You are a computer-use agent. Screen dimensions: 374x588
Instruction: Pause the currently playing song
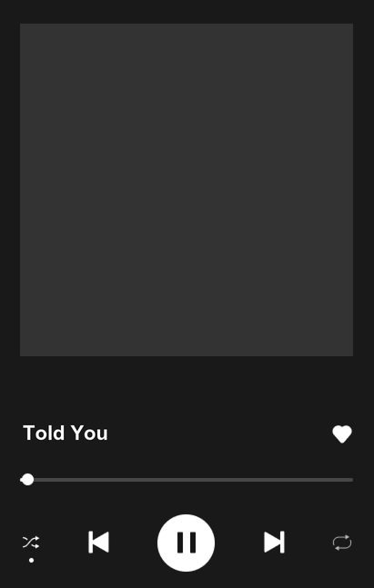coord(186,543)
